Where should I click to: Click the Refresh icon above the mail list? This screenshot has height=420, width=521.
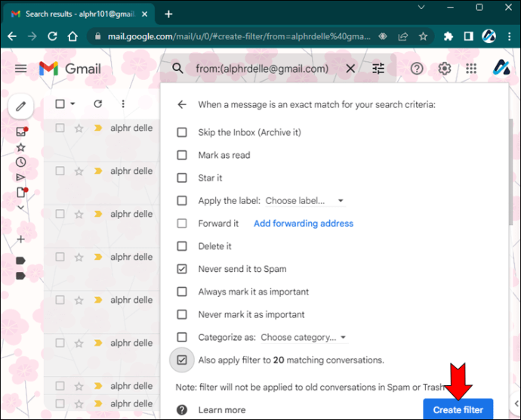pyautogui.click(x=97, y=104)
